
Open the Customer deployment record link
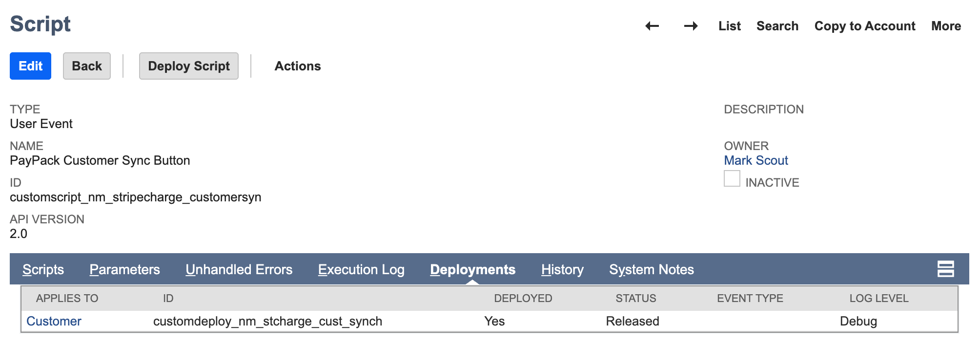point(54,321)
